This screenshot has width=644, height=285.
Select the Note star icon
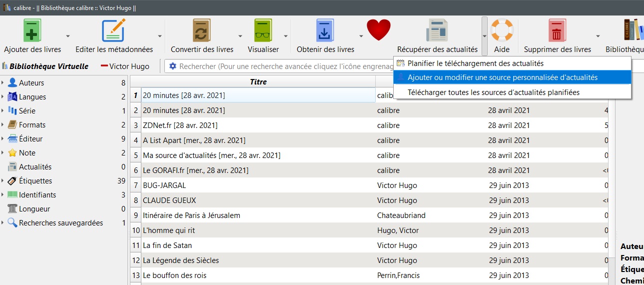[12, 153]
